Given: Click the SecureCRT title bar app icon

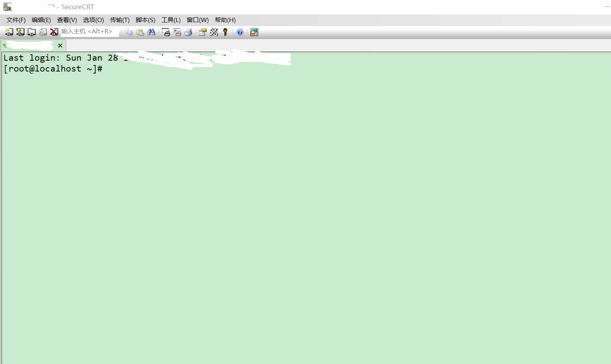Looking at the screenshot, I should click(x=7, y=7).
